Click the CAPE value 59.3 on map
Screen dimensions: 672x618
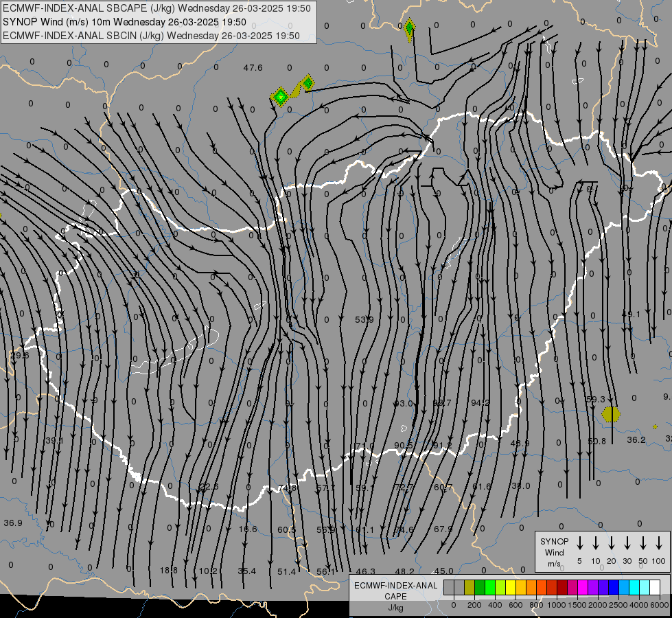coord(596,399)
